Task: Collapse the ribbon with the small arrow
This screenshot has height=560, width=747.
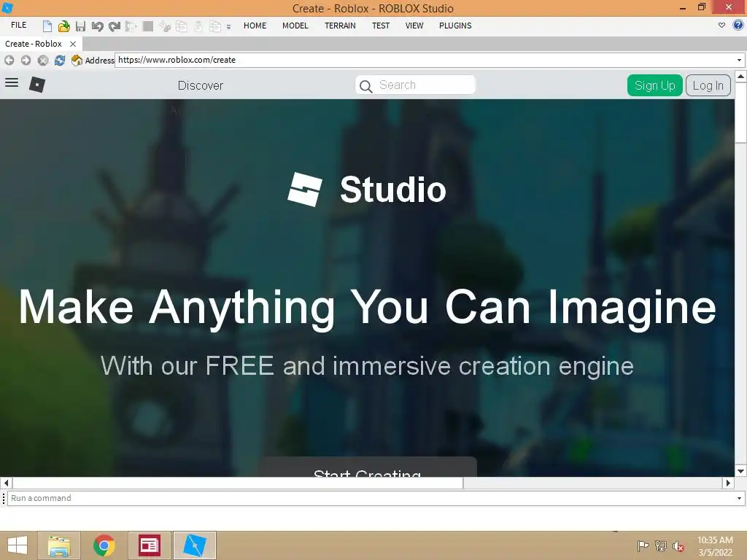Action: coord(721,26)
